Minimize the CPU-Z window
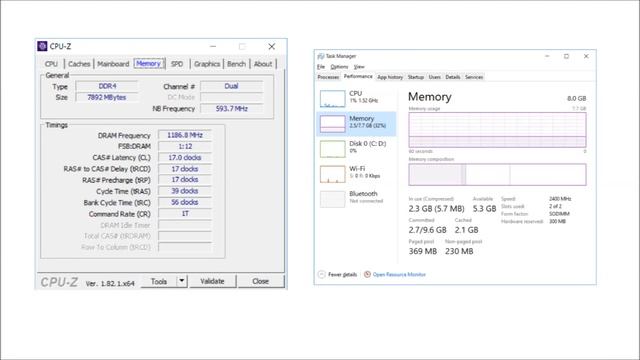640x360 pixels. click(213, 47)
